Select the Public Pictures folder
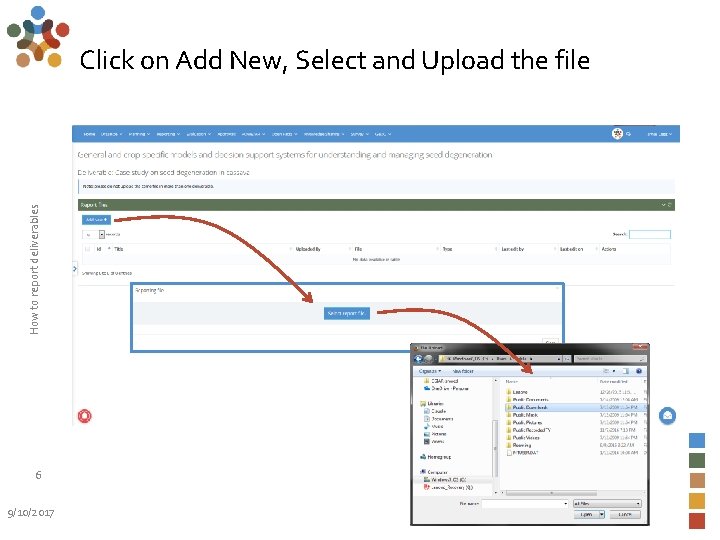This screenshot has height=540, width=720. 524,422
